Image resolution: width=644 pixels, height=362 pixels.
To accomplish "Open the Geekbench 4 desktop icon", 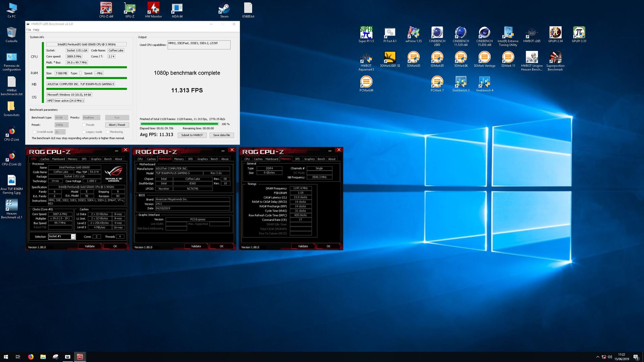I will pos(484,84).
